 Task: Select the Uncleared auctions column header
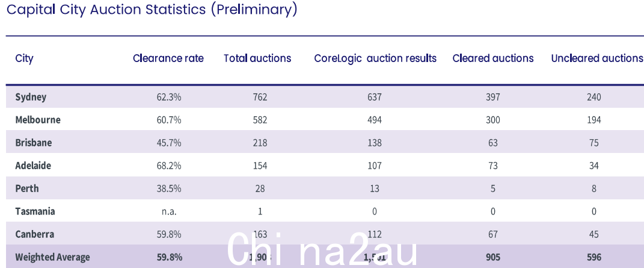[x=596, y=58]
